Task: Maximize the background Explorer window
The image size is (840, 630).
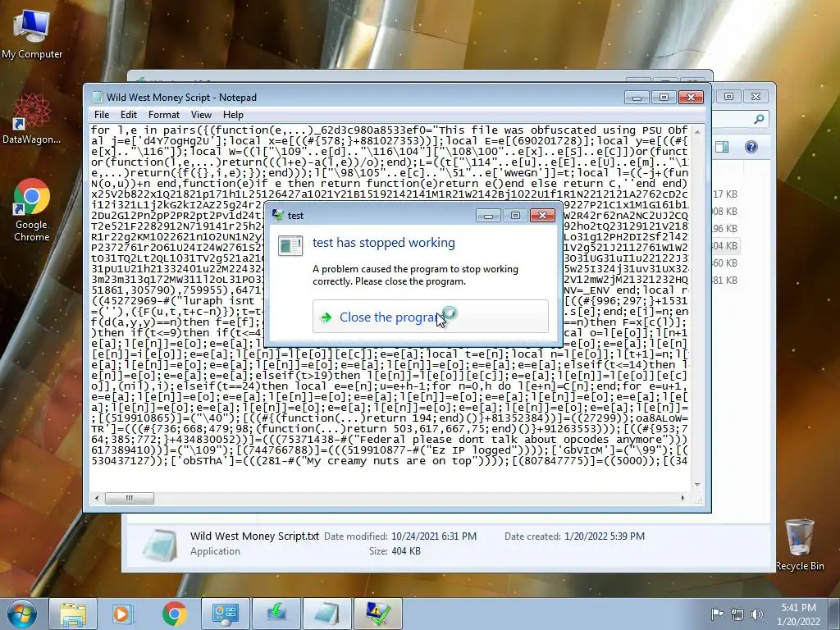Action: click(728, 97)
